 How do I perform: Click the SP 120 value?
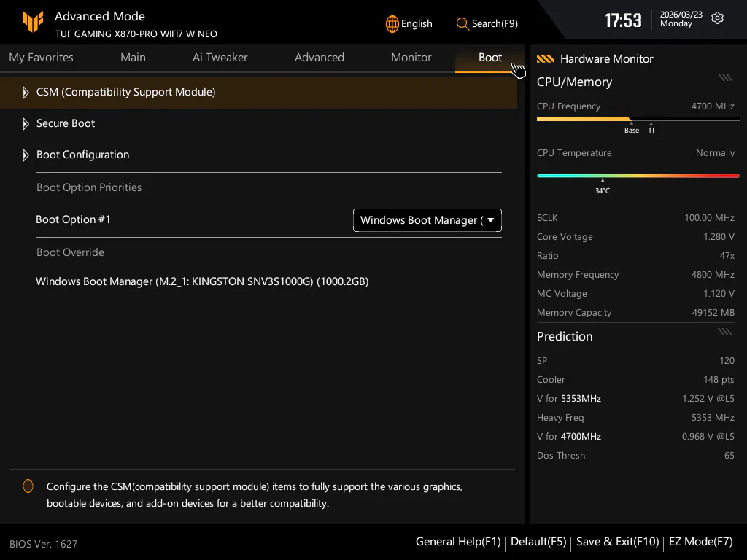[727, 360]
